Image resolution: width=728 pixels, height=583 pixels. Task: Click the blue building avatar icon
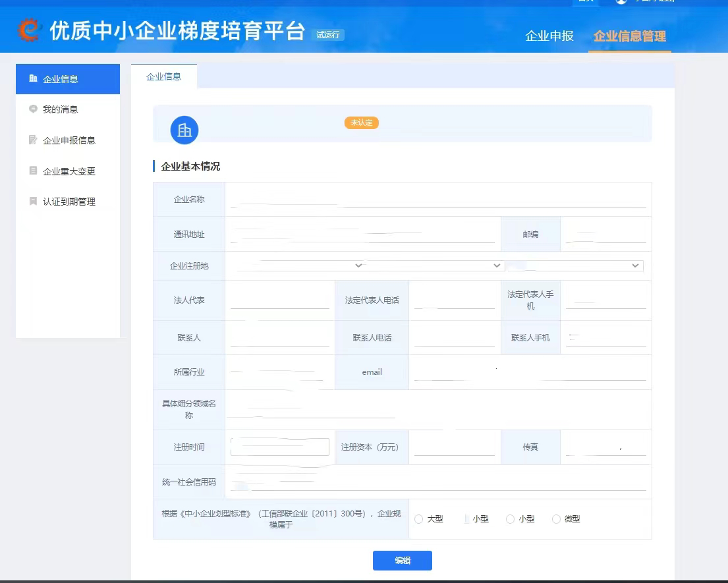tap(184, 130)
